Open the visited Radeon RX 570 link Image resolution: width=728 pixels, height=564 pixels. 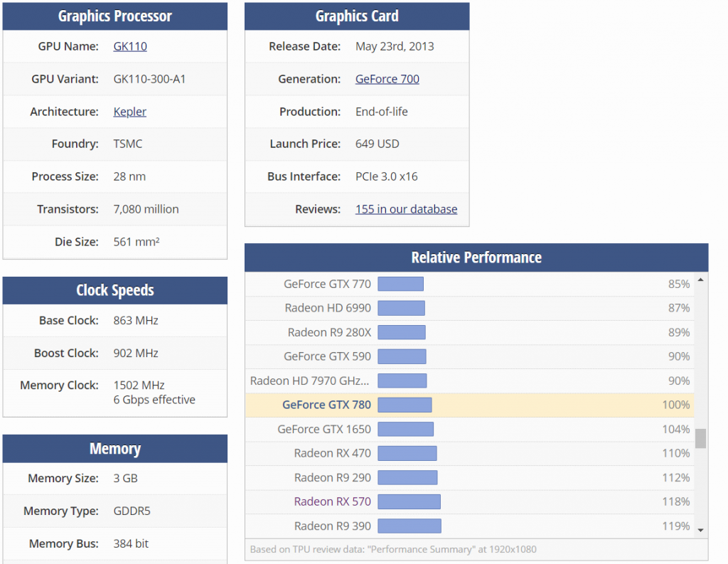pos(332,501)
